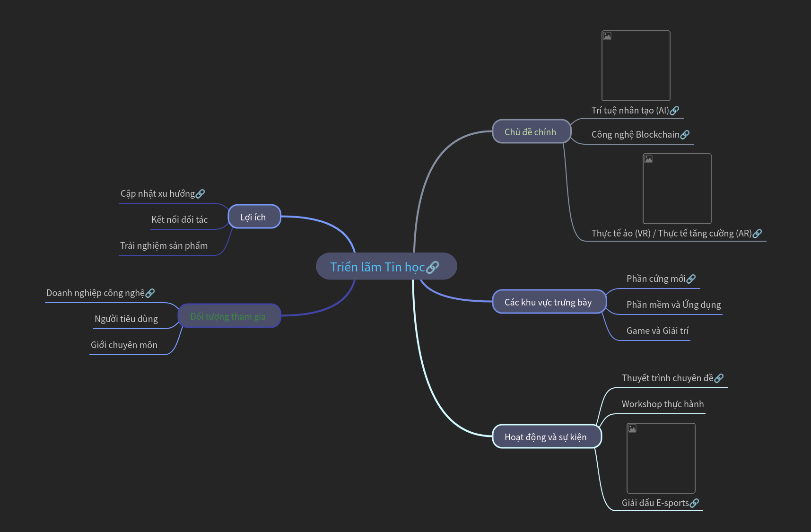Select the Chủ đề chính branch node
This screenshot has width=811, height=532.
click(531, 132)
